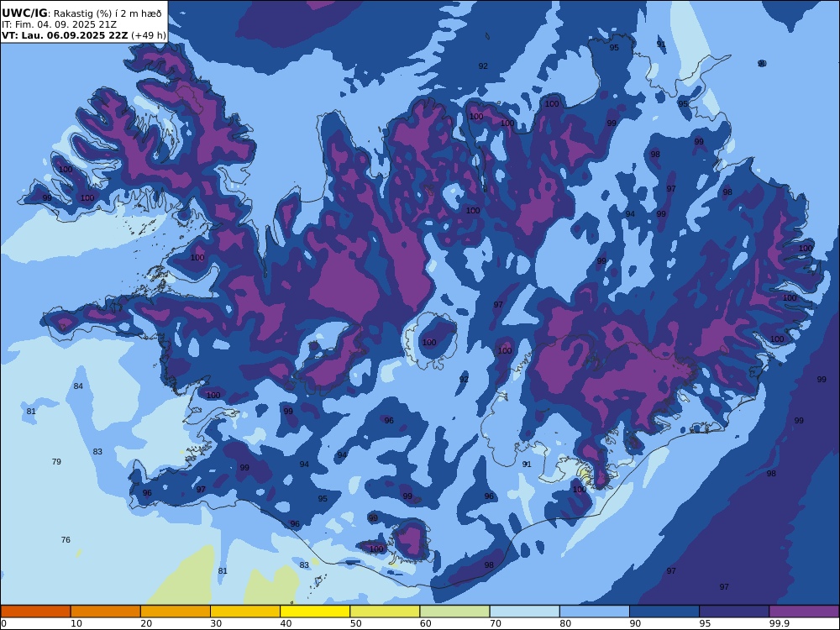Image resolution: width=840 pixels, height=630 pixels.
Task: Click the '76' humidity value over the sea
Action: tap(66, 539)
